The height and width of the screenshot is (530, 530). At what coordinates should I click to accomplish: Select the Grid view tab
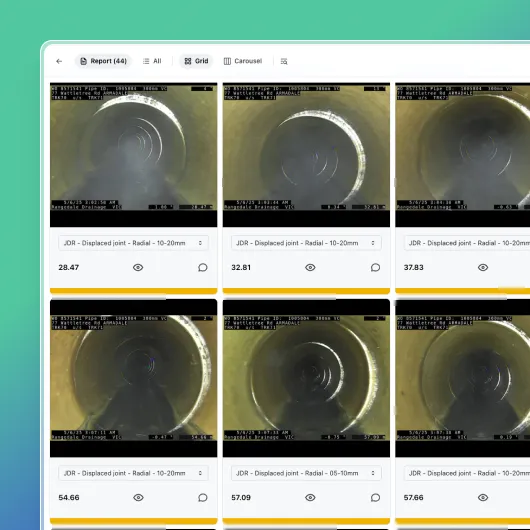196,61
